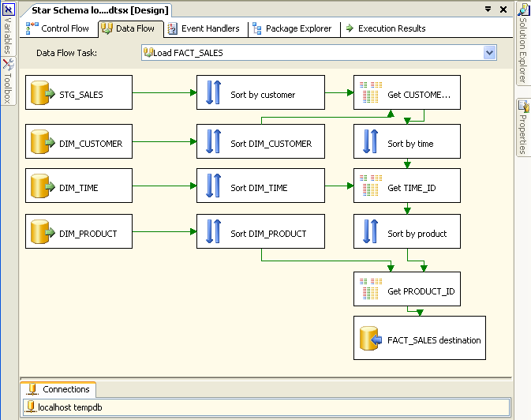Viewport: 531px width, 420px height.
Task: Click the Variables vertical tab label
Action: point(8,36)
